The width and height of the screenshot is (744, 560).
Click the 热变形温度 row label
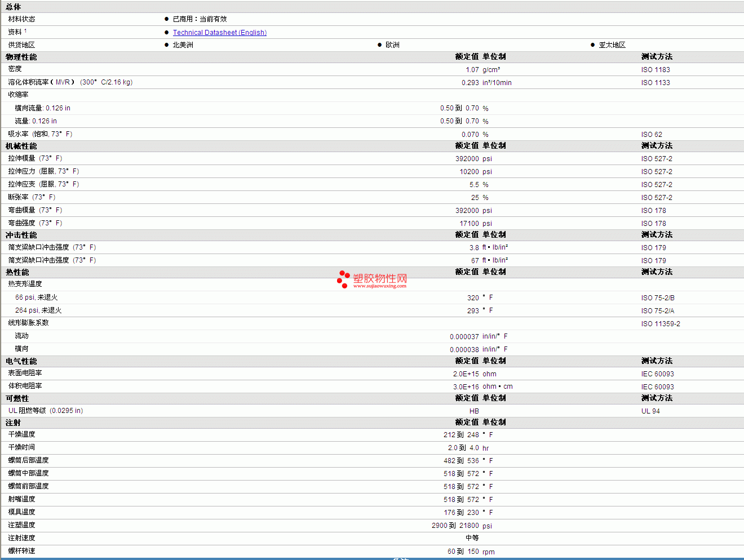[x=25, y=284]
